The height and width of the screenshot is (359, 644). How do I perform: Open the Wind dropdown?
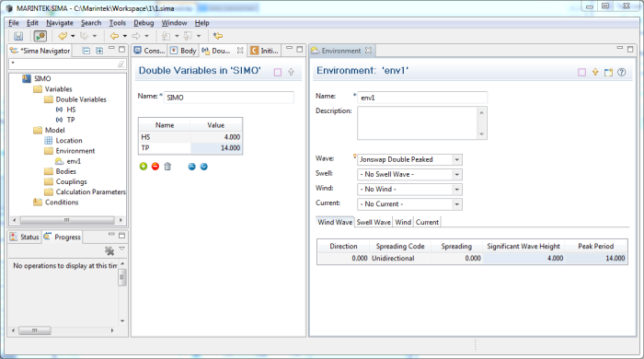click(457, 190)
